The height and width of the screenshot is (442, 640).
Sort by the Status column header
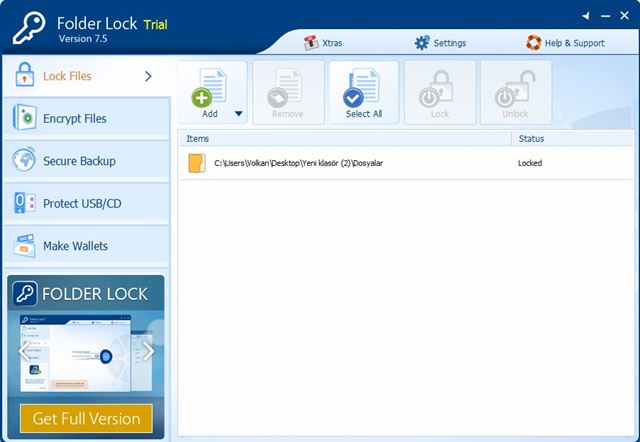point(572,139)
